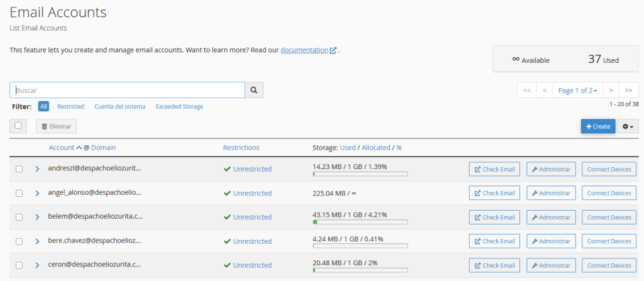Filter by Exceeded Storage
Viewport: 644px width, 281px height.
pyautogui.click(x=179, y=107)
